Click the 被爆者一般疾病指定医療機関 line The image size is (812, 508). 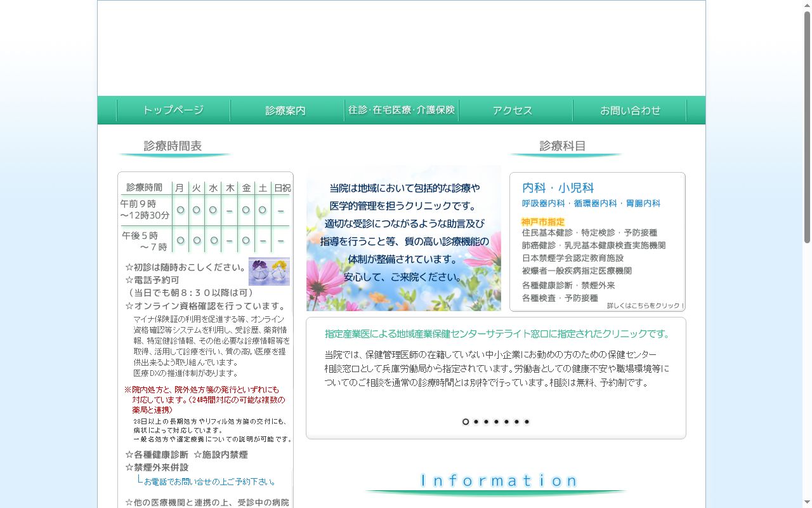tap(577, 271)
